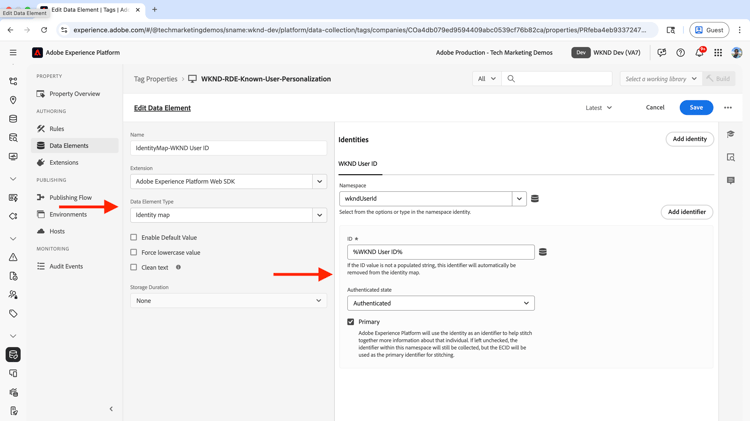Open the right rail comment icon
This screenshot has height=421, width=750.
pos(730,180)
